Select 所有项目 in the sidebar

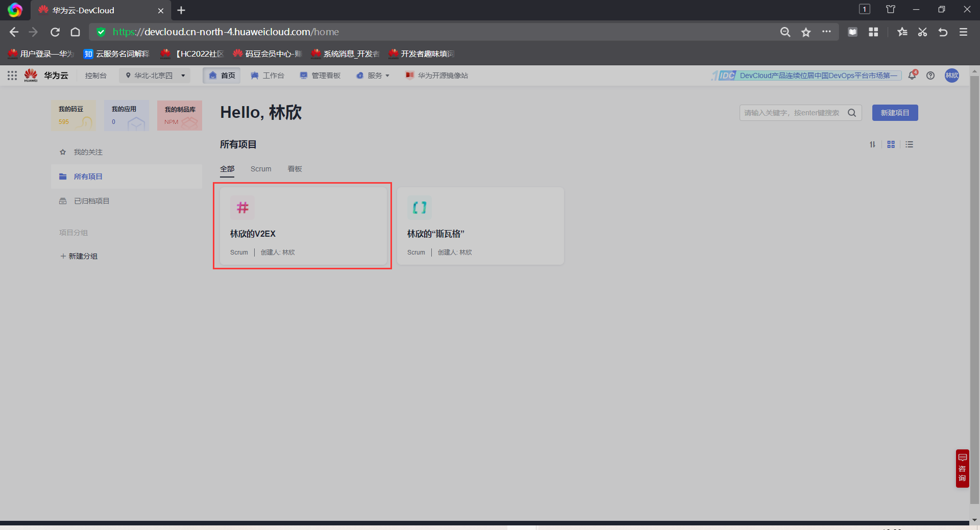[x=127, y=176]
